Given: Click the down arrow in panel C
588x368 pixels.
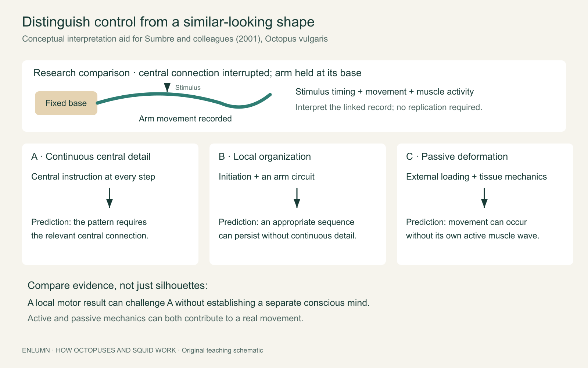Looking at the screenshot, I should click(484, 198).
